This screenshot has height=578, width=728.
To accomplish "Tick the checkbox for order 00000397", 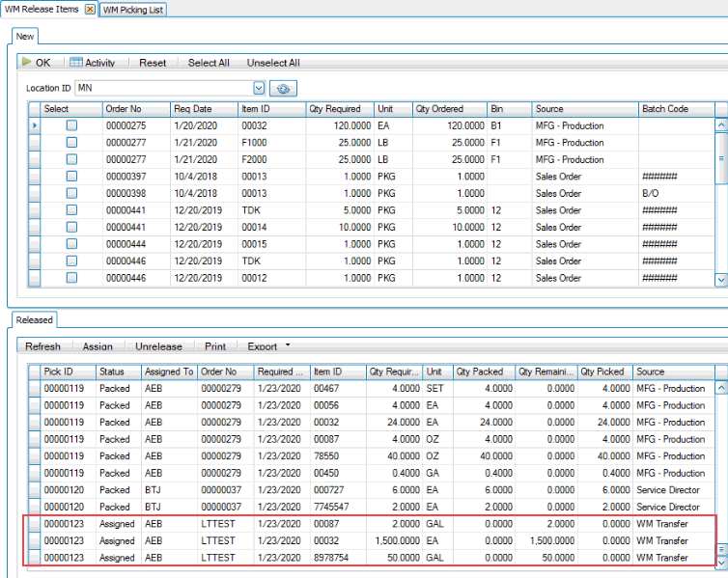I will (70, 177).
